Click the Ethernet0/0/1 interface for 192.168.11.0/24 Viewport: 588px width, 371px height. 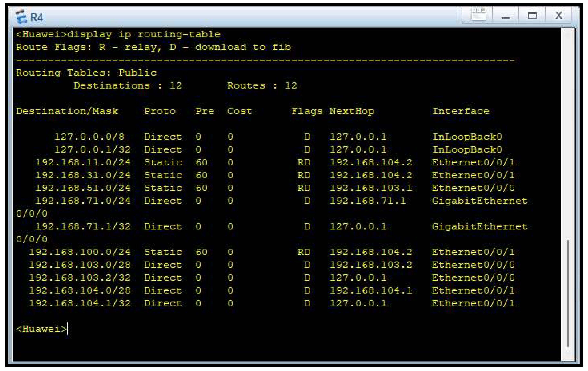click(x=474, y=162)
